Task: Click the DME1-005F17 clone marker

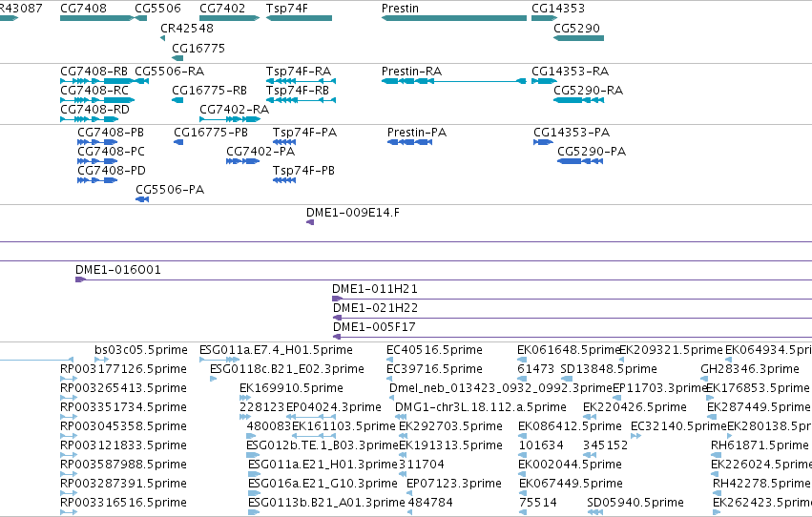Action: click(x=337, y=338)
